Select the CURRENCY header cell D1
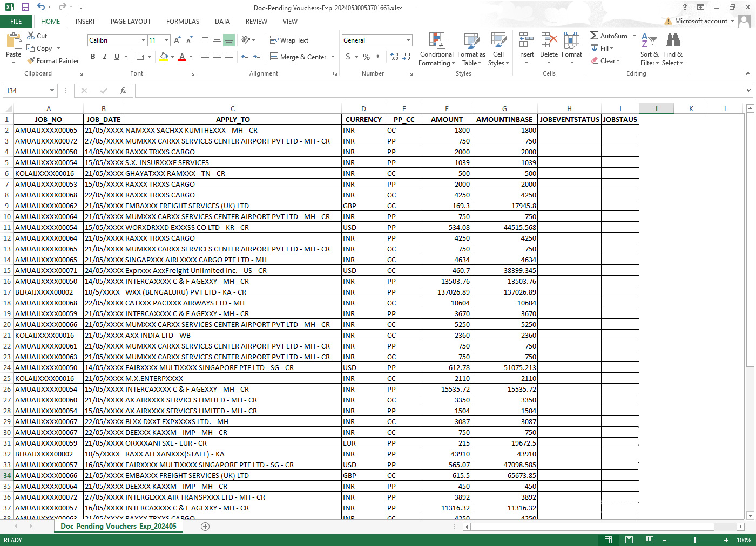756x546 pixels. click(363, 120)
